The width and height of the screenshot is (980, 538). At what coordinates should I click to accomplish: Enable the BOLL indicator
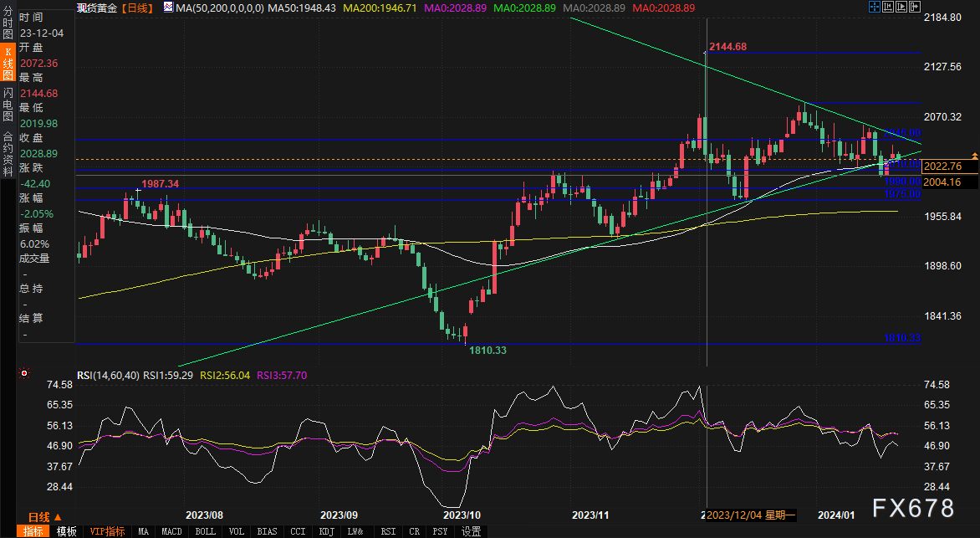205,531
